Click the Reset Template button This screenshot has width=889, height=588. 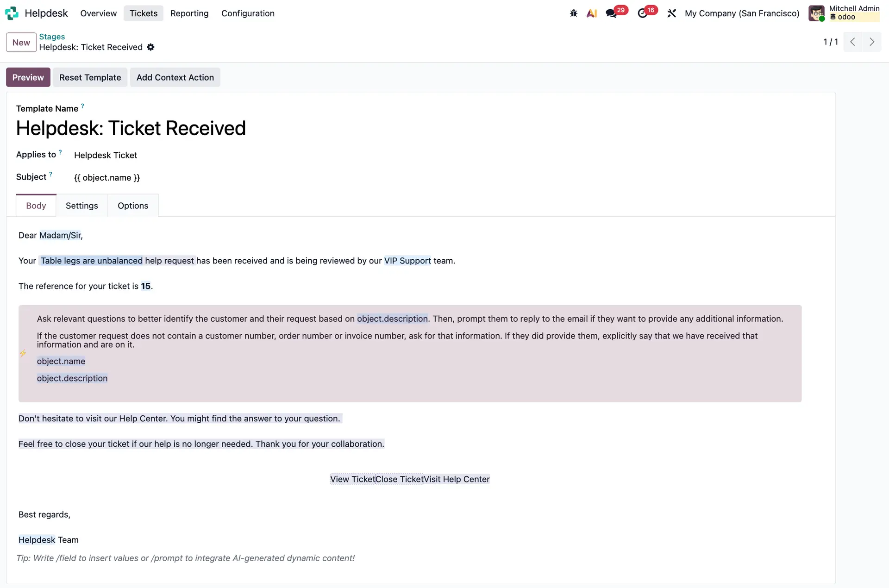pos(90,77)
